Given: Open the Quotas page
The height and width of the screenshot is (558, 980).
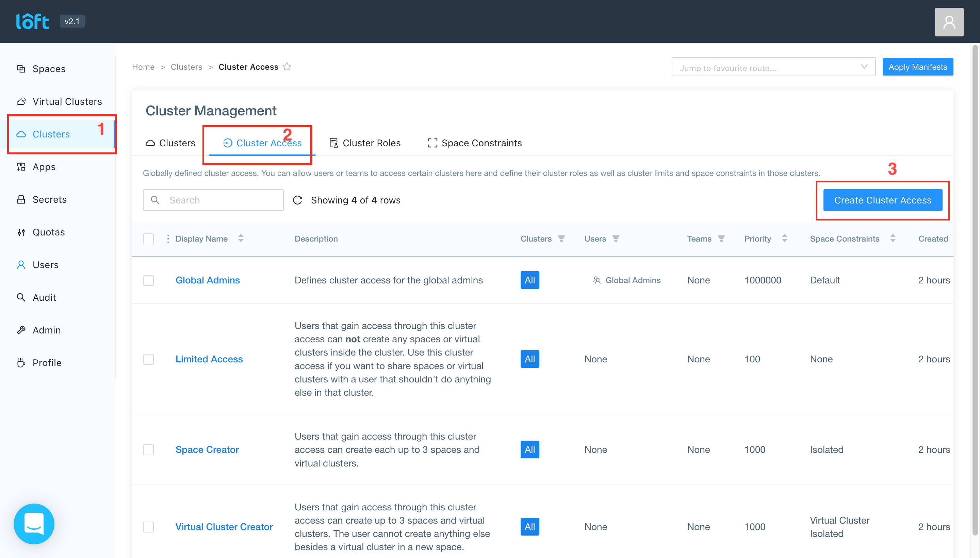Looking at the screenshot, I should [x=48, y=232].
